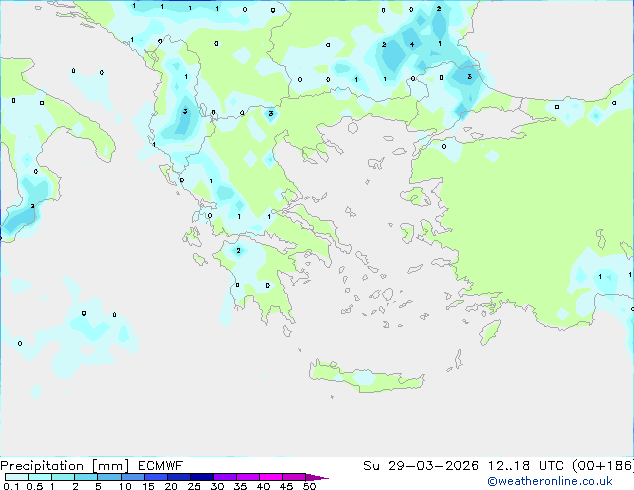This screenshot has width=634, height=490.
Task: Click the legend value "0.1"
Action: pos(11,486)
